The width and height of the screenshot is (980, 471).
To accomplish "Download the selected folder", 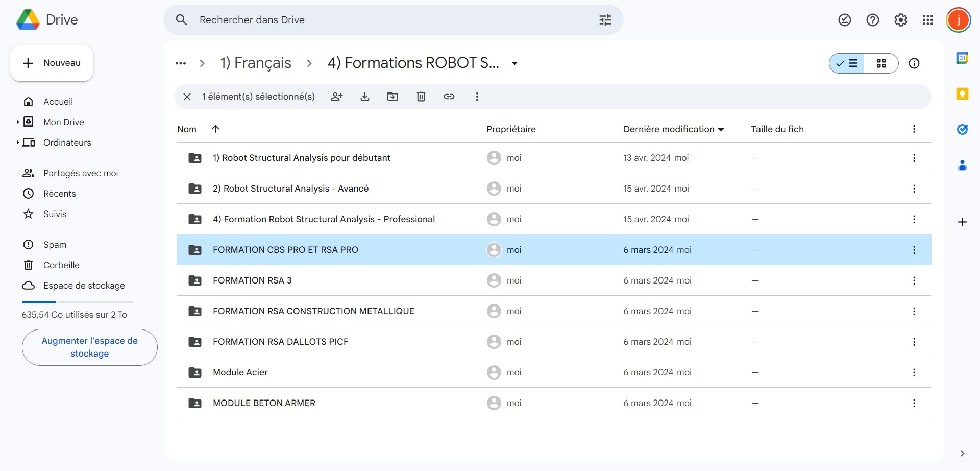I will coord(365,97).
